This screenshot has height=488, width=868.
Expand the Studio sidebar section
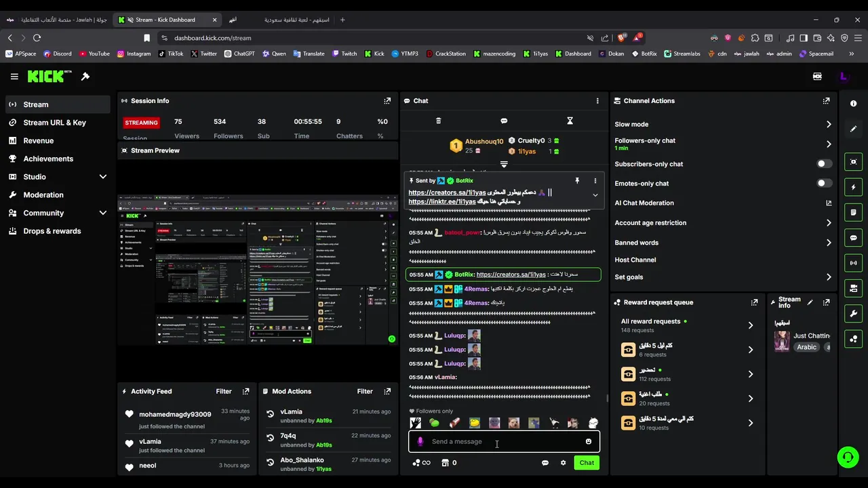coord(103,177)
